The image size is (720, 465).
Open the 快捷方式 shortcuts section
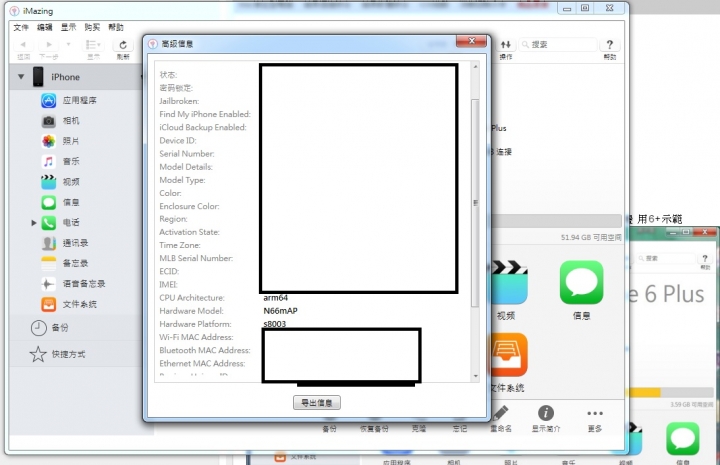click(x=57, y=354)
